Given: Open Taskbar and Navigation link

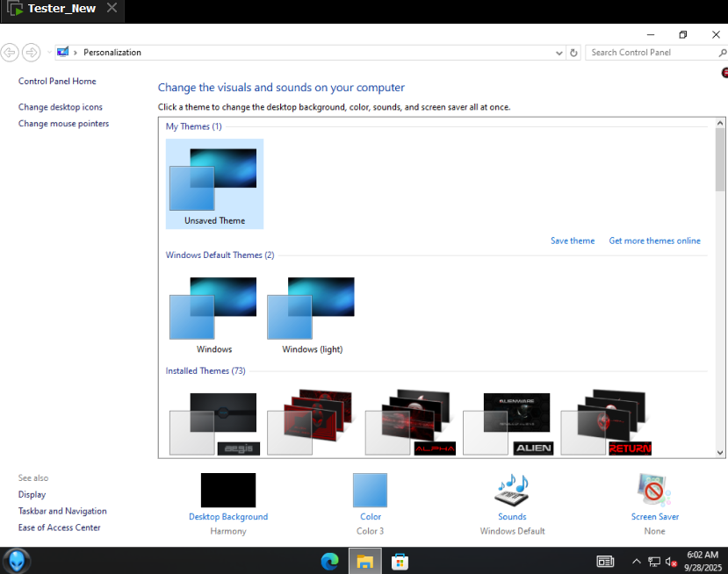Looking at the screenshot, I should click(x=62, y=511).
